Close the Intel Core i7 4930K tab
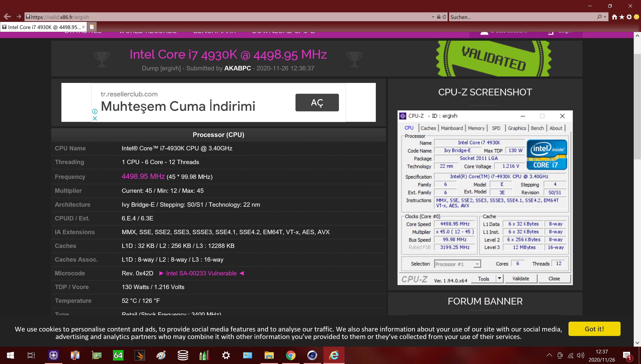This screenshot has height=364, width=641. pos(83,27)
